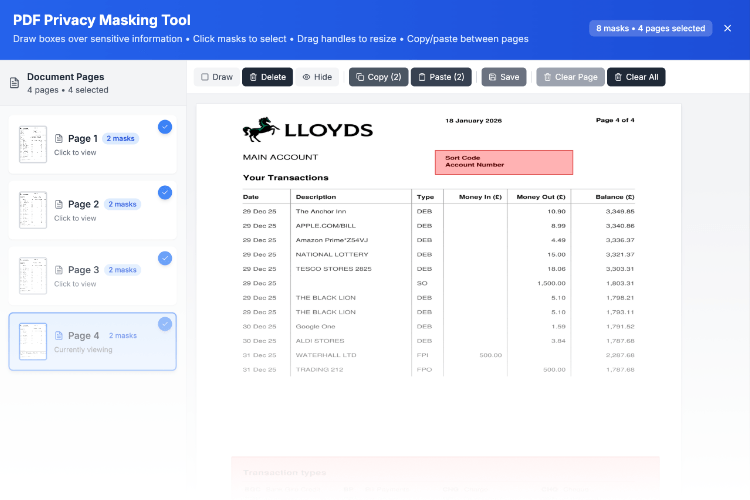Switch to Page 3 in the page list
The image size is (750, 500).
(x=33, y=276)
